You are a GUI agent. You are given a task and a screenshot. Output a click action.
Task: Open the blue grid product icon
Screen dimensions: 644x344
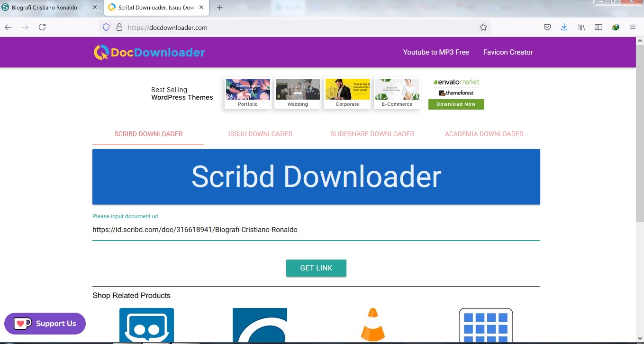[486, 325]
